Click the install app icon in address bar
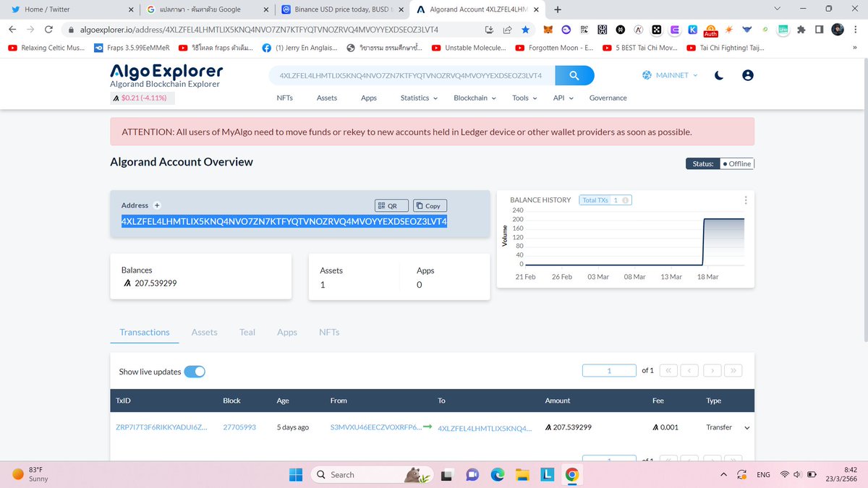The image size is (868, 488). [490, 30]
